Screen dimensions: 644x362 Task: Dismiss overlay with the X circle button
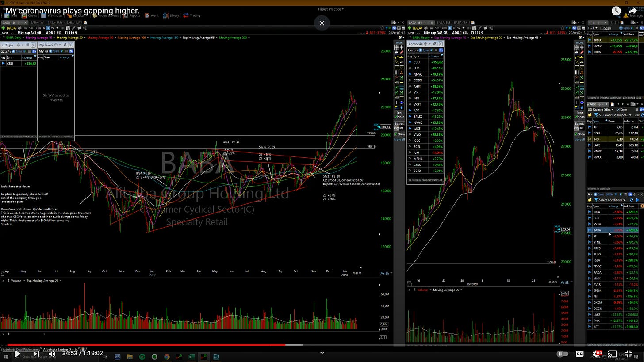(x=322, y=23)
